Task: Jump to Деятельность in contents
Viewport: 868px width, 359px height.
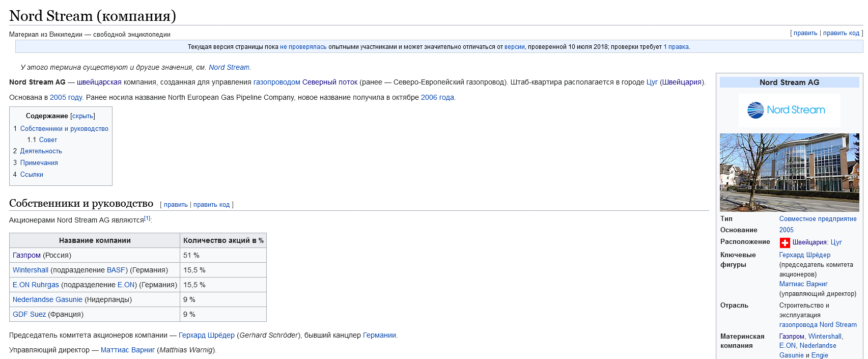Action: coord(41,151)
